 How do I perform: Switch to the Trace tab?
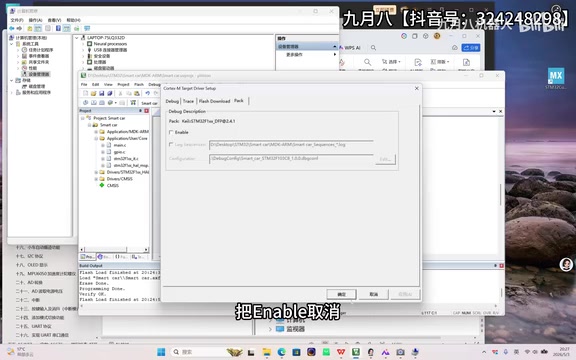(x=188, y=101)
